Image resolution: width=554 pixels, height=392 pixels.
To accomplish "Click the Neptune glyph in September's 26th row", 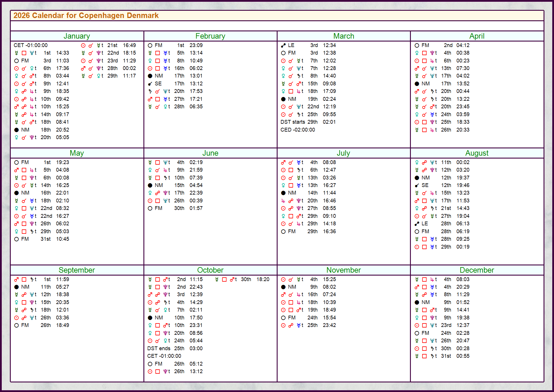I will click(32, 318).
